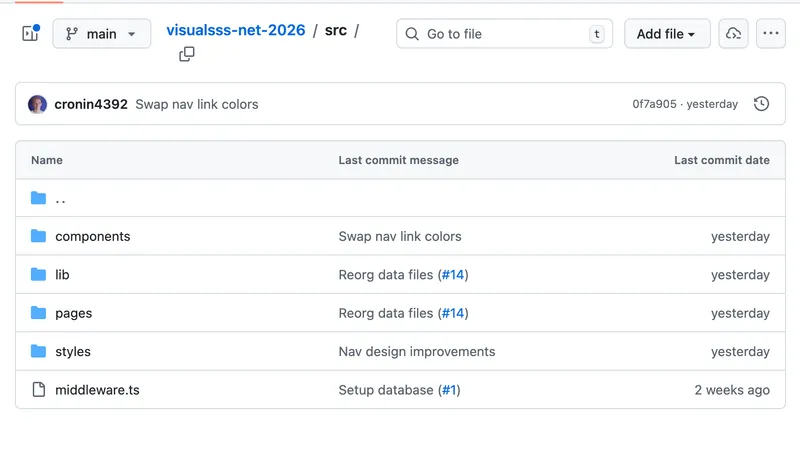Open cronin4392 author profile link
Image resolution: width=800 pixels, height=449 pixels.
tap(91, 104)
